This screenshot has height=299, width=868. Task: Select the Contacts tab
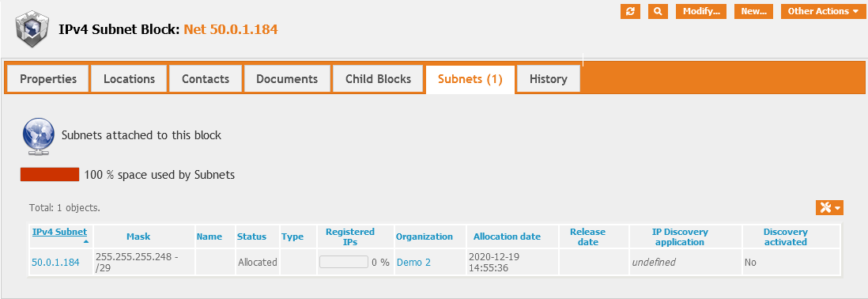[206, 78]
